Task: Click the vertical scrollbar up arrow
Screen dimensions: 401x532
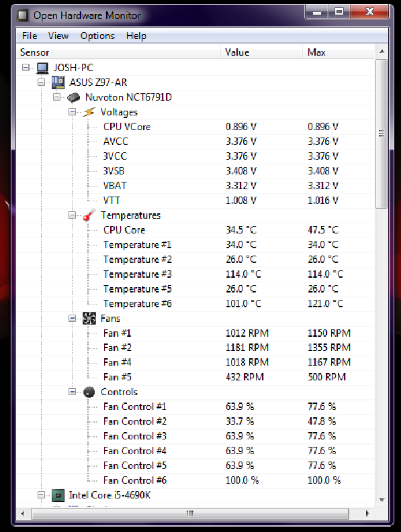Action: tap(382, 52)
